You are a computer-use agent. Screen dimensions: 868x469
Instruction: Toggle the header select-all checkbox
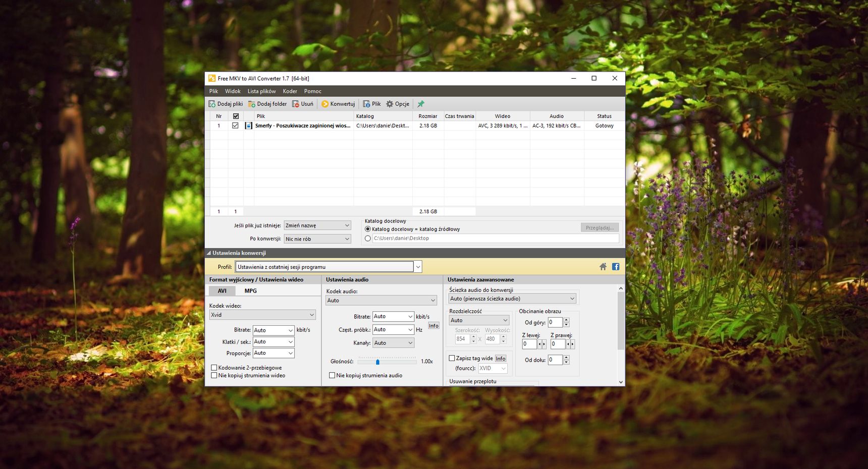236,116
